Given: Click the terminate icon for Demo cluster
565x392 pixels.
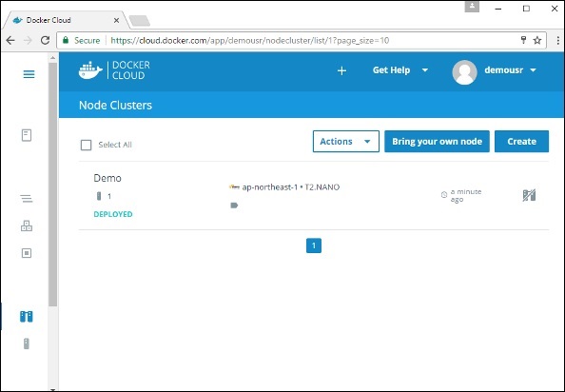Looking at the screenshot, I should (x=529, y=195).
